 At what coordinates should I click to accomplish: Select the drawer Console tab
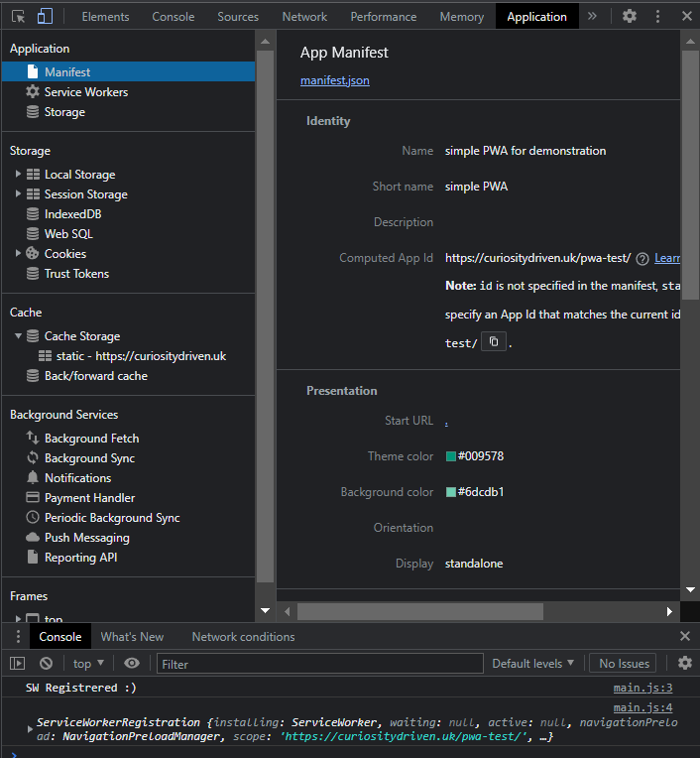60,637
